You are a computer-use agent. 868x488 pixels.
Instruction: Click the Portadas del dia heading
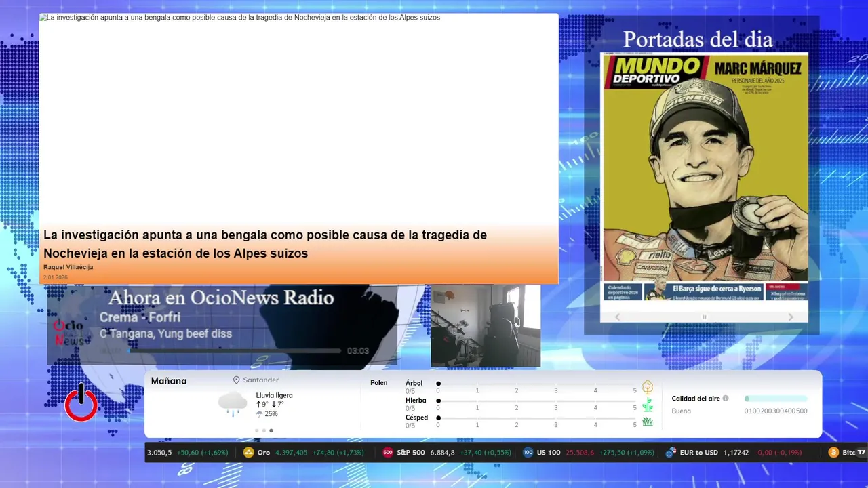pyautogui.click(x=698, y=40)
